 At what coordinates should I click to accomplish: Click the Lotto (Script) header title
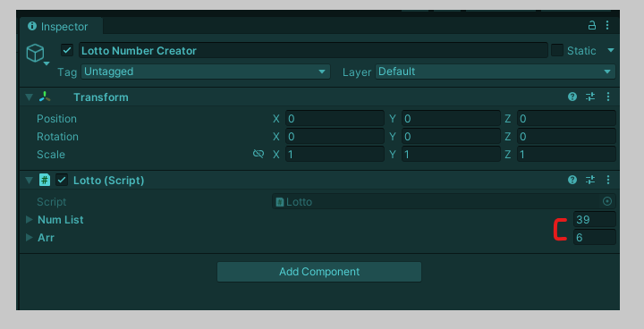(x=109, y=181)
